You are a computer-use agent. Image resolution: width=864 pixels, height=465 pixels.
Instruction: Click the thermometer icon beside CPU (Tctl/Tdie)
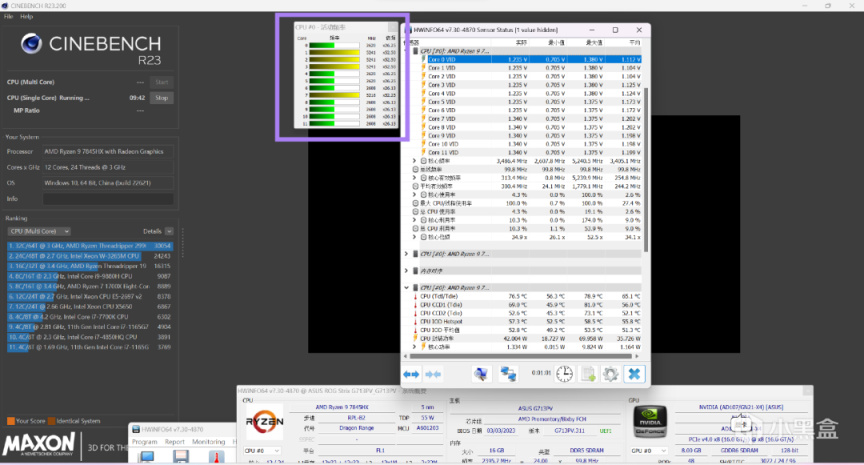415,296
